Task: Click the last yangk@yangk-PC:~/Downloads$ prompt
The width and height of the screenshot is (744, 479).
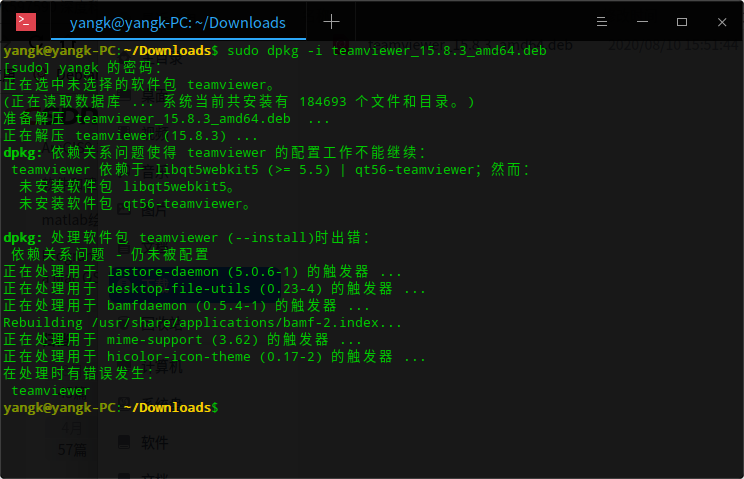Action: 111,408
